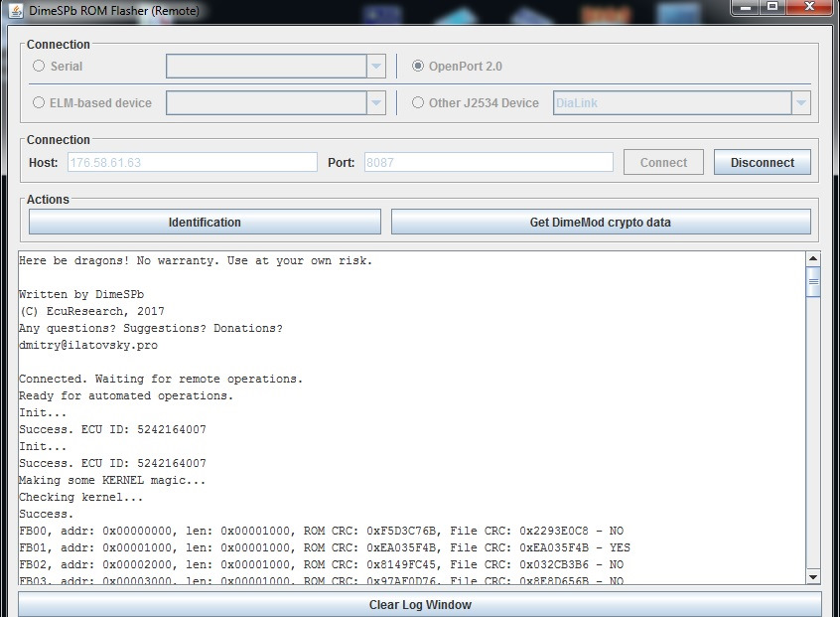Click the email dmitry@ilatovsky.pro in log

click(88, 345)
